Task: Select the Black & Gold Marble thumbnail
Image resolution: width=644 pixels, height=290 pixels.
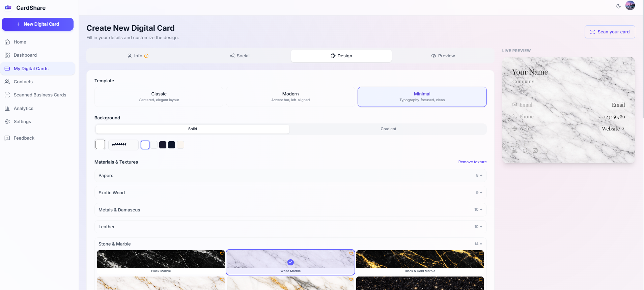Action: click(420, 262)
